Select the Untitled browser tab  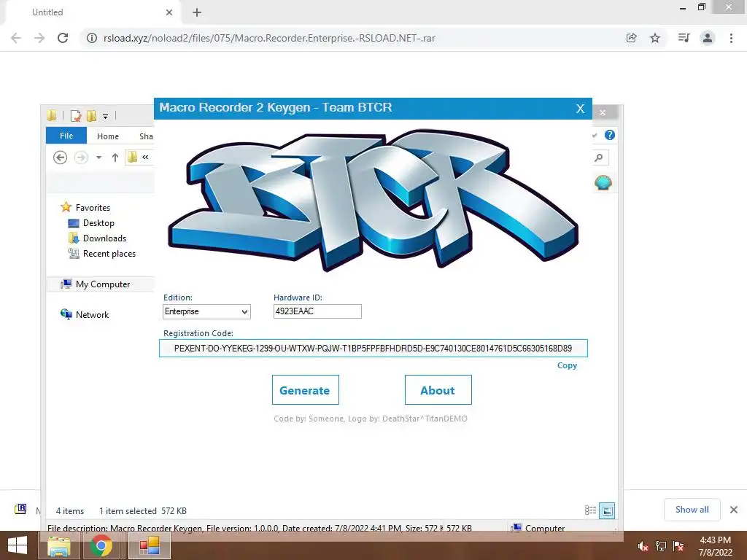[x=93, y=12]
